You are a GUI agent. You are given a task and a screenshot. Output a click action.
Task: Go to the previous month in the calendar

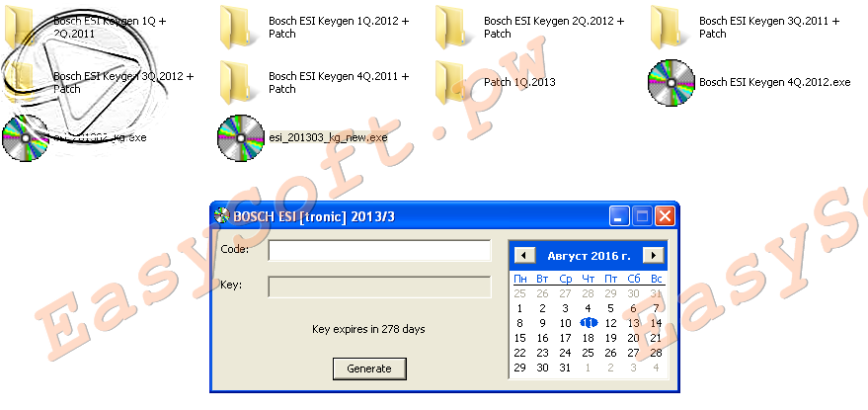coord(524,256)
